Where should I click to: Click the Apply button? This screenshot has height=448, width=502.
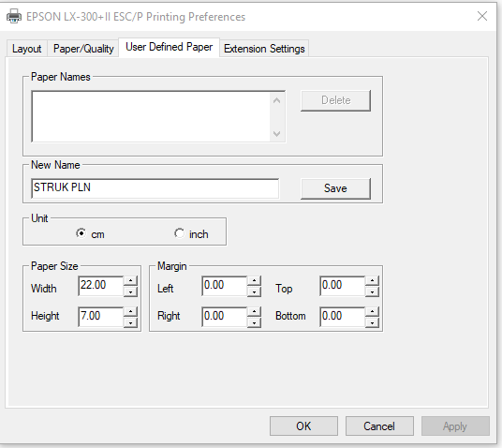[x=455, y=426]
